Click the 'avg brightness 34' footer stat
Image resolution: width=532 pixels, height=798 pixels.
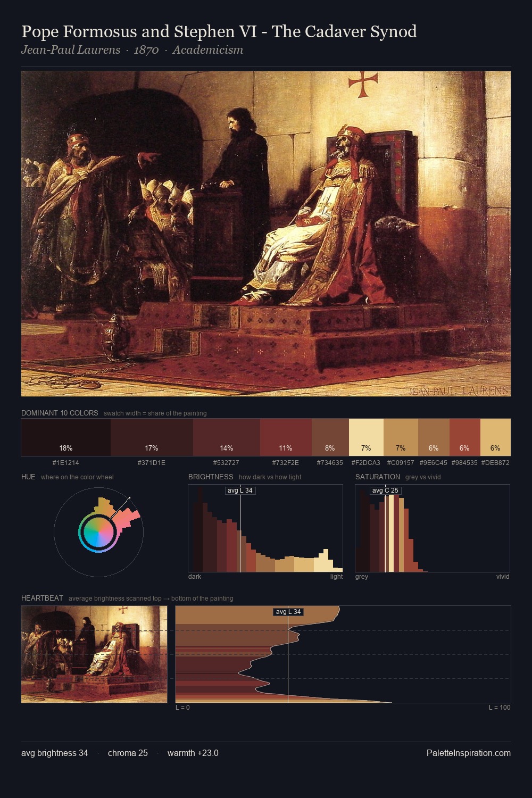[55, 753]
